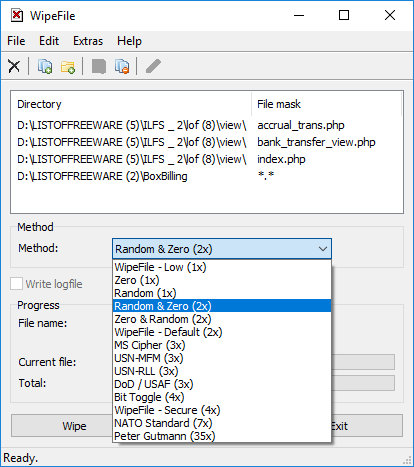This screenshot has height=467, width=414.
Task: Choose Random (1x) wiping method
Action: coord(222,293)
